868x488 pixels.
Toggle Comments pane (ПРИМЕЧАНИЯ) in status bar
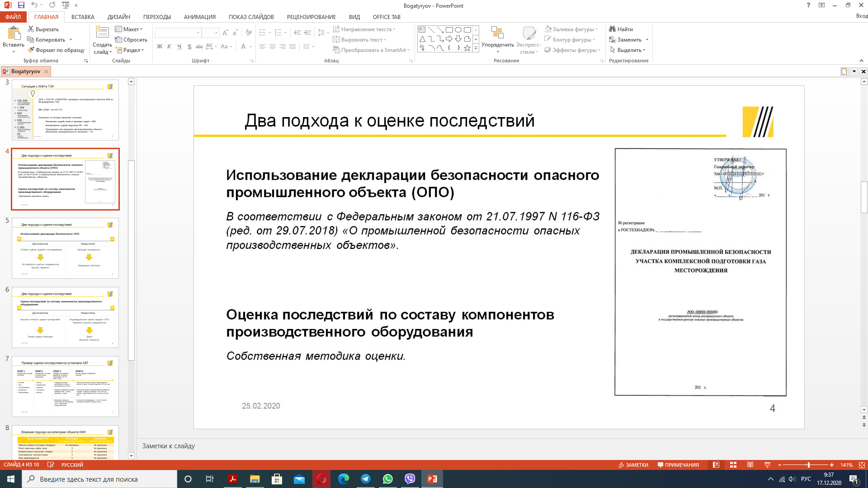[678, 465]
